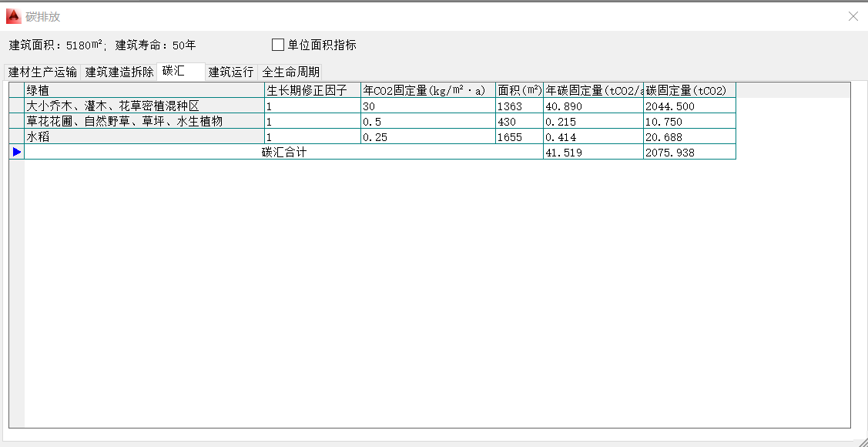This screenshot has height=447, width=868.
Task: Select the 碳固定量(tCO2) column header
Action: (689, 91)
